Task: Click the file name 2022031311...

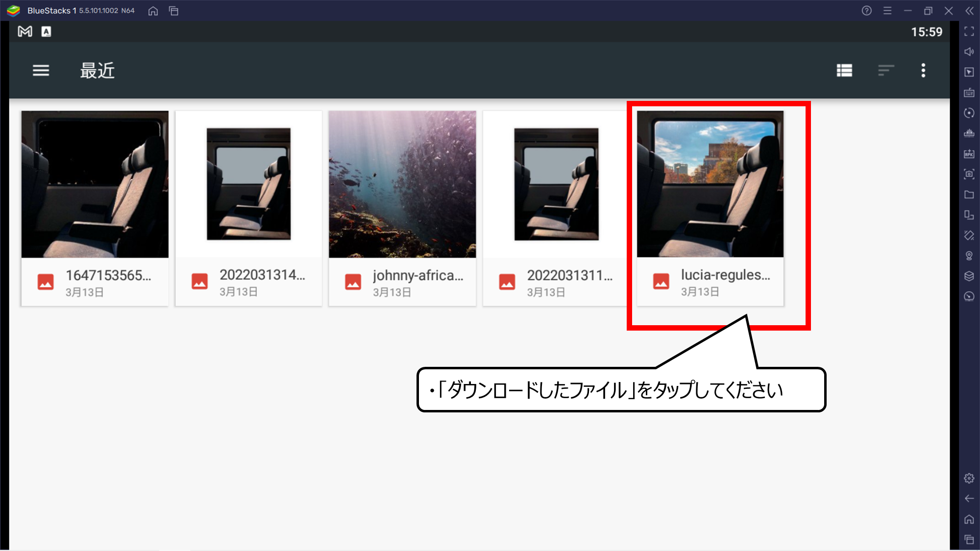Action: coord(570,275)
